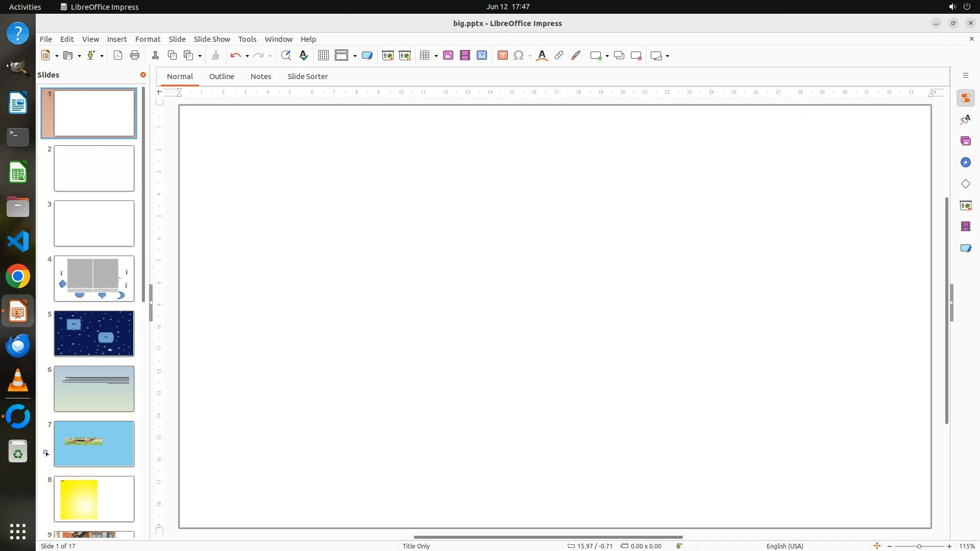The width and height of the screenshot is (980, 551).
Task: Open the Slide Show menu
Action: tap(212, 39)
